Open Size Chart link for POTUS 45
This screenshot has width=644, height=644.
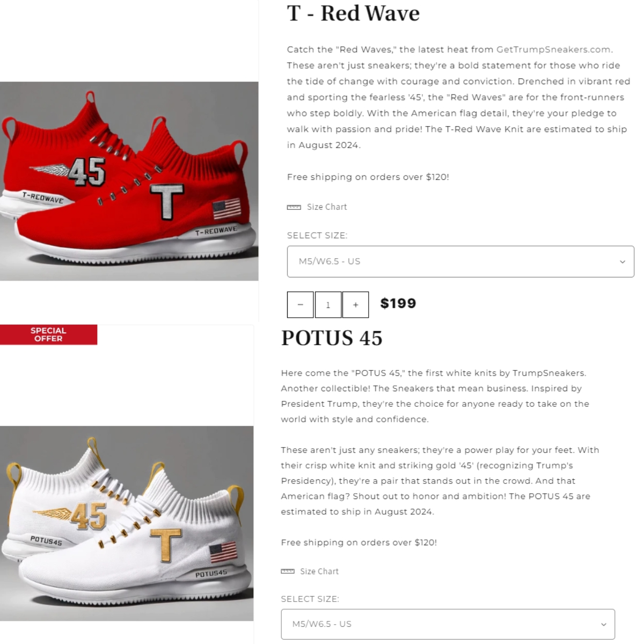(319, 572)
